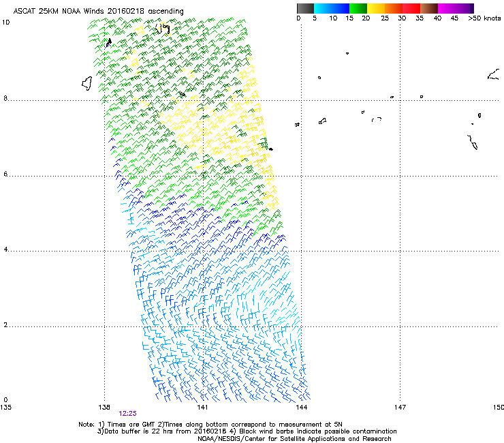Click the note 'Data buffer is 22 hrs'
Image resolution: width=504 pixels, height=443 pixels.
(x=137, y=431)
